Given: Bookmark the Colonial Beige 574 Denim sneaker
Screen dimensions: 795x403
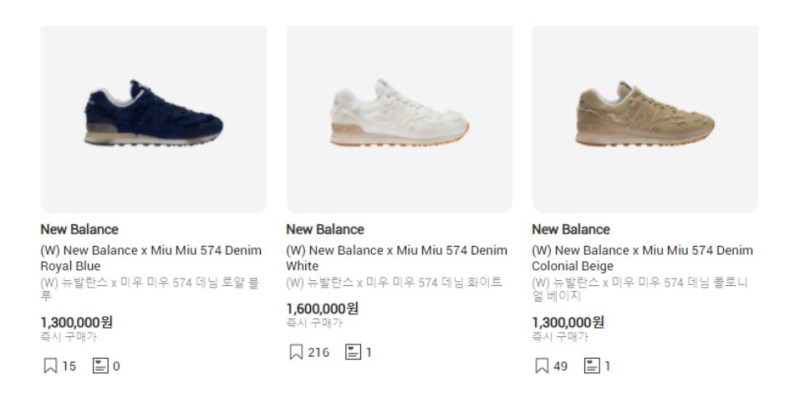Looking at the screenshot, I should [542, 366].
